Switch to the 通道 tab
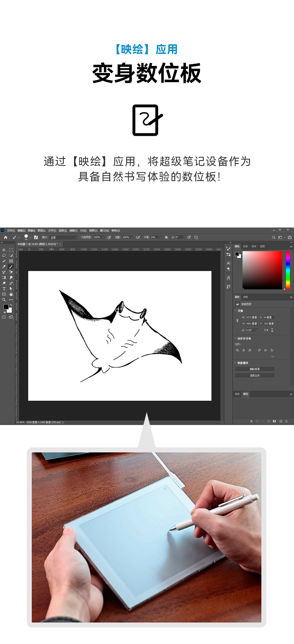This screenshot has width=294, height=644. (x=237, y=394)
